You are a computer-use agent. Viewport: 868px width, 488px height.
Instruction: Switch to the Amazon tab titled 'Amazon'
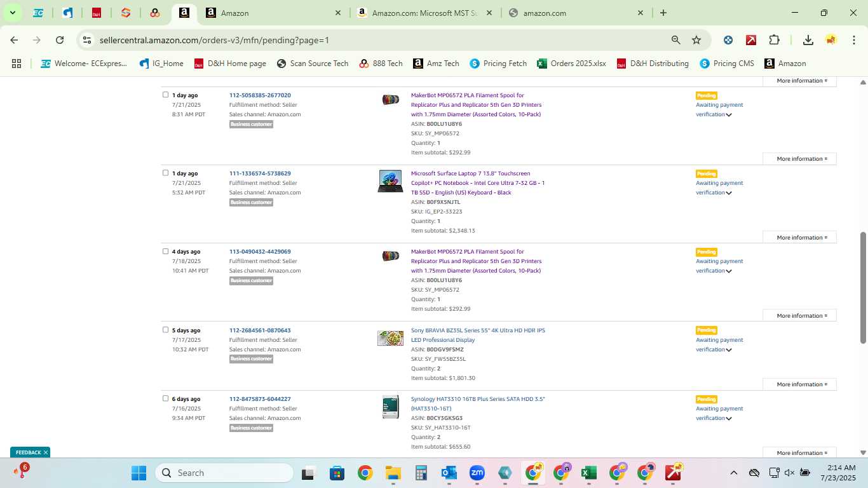[x=273, y=13]
